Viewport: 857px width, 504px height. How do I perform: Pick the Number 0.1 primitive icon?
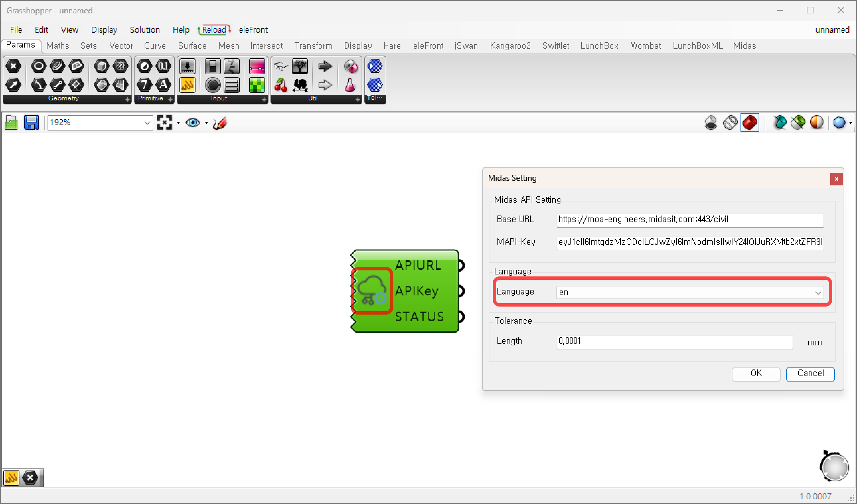pyautogui.click(x=163, y=66)
